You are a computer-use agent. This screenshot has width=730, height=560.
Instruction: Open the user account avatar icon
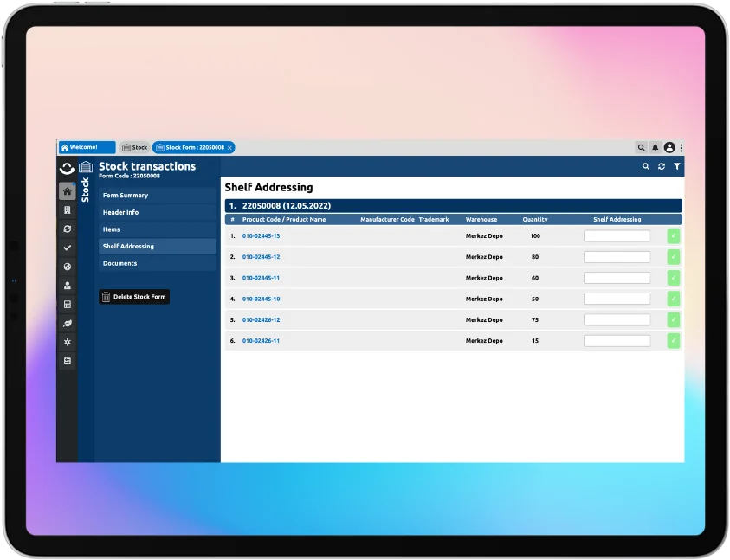coord(669,148)
